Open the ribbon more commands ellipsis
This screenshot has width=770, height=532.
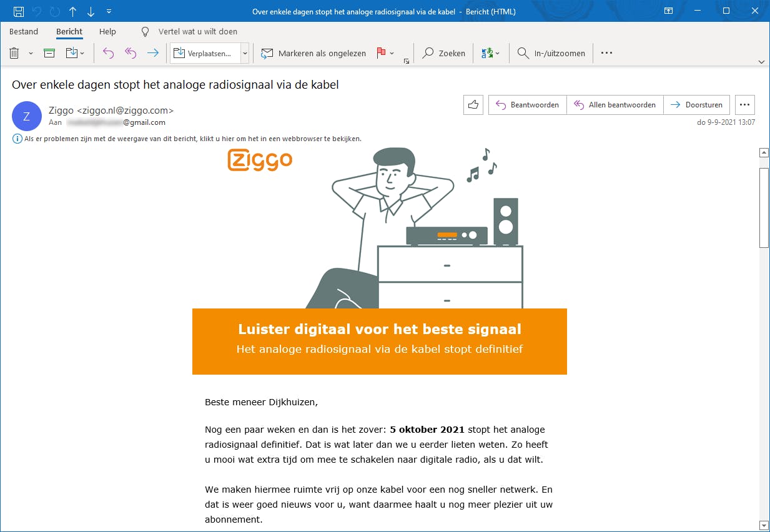606,53
